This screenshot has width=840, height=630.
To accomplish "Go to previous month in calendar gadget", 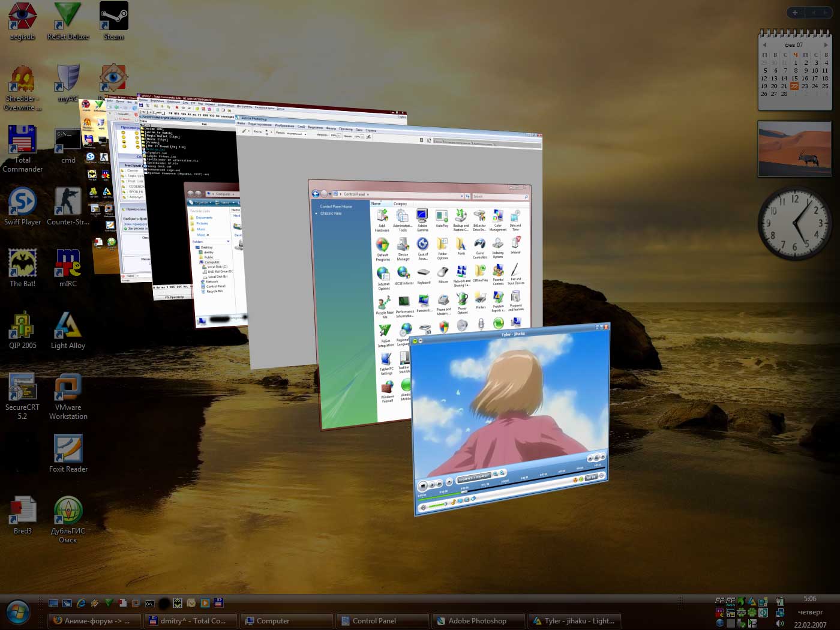I will 764,45.
